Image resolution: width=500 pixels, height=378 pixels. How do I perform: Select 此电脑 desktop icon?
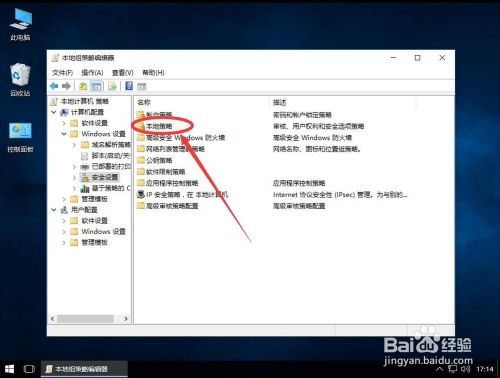coord(20,25)
